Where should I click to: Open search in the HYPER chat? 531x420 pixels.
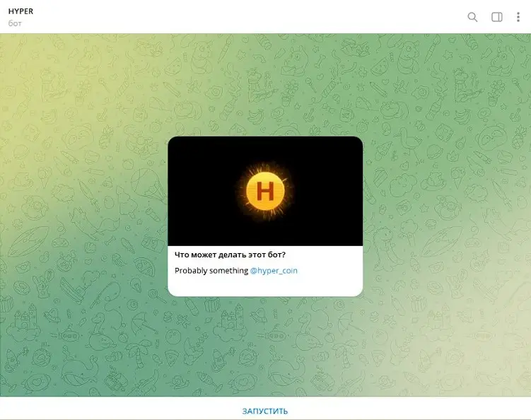(472, 17)
